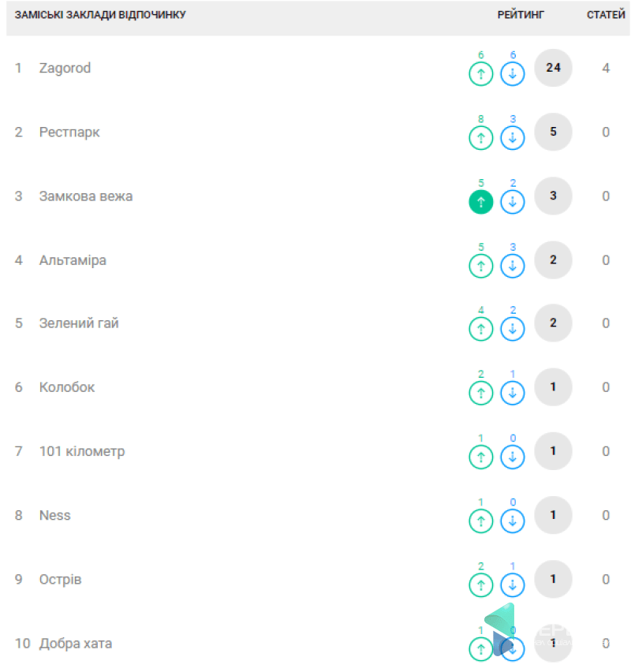Upvote Ness
The height and width of the screenshot is (672, 631).
pos(481,521)
